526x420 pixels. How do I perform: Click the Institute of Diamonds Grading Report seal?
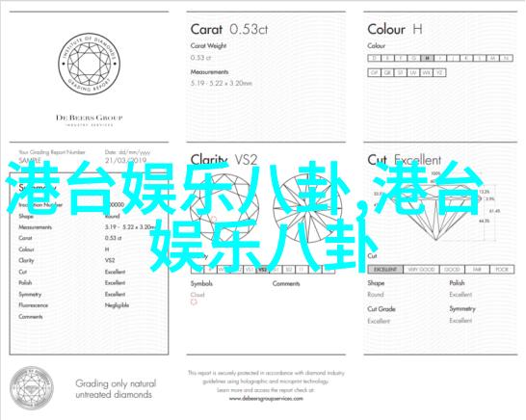(x=89, y=64)
